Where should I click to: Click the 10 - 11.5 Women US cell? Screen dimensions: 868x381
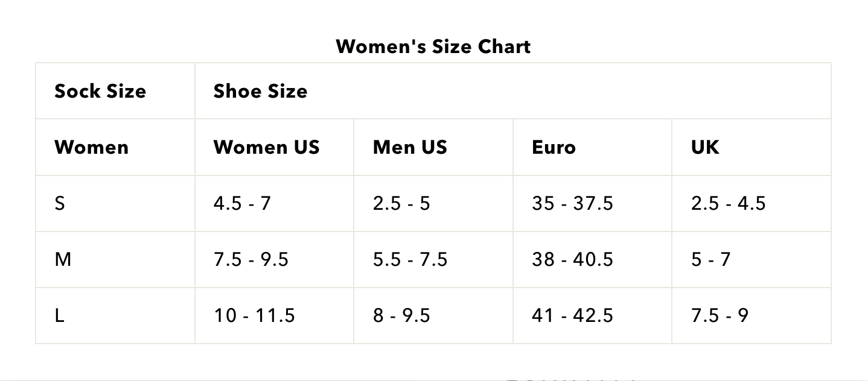274,315
